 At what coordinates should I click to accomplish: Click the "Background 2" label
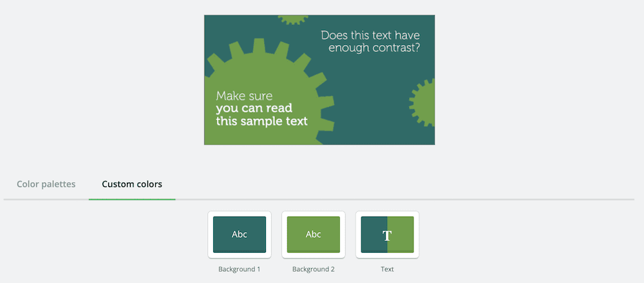pos(314,269)
